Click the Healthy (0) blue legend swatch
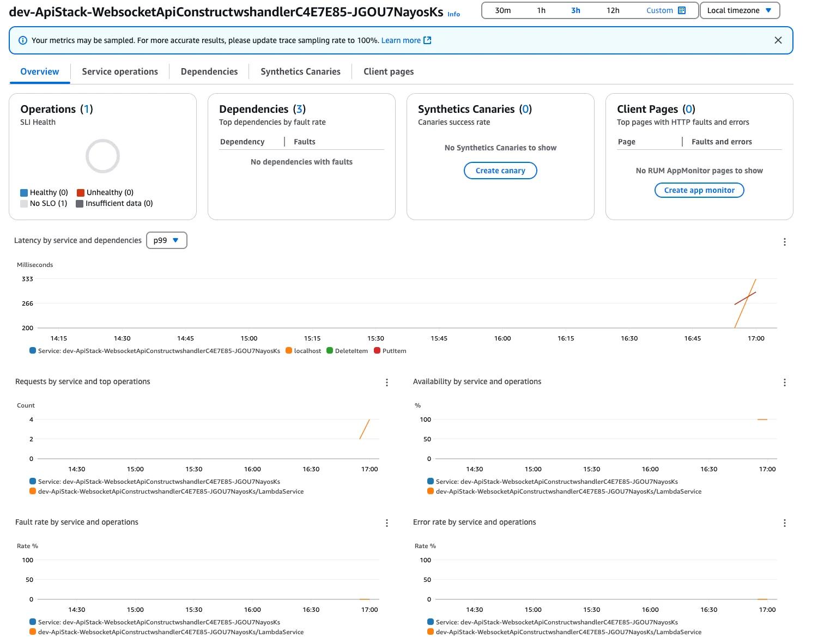The image size is (830, 644). [x=24, y=192]
